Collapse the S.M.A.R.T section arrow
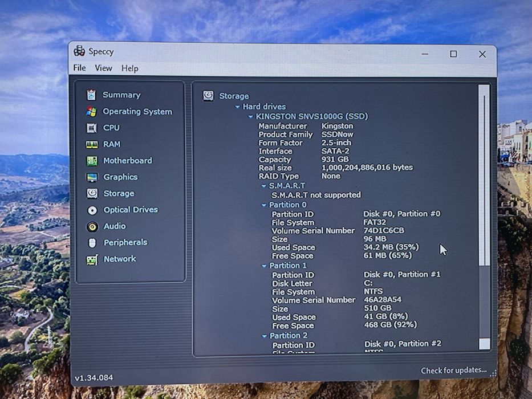This screenshot has width=532, height=399. [x=263, y=186]
